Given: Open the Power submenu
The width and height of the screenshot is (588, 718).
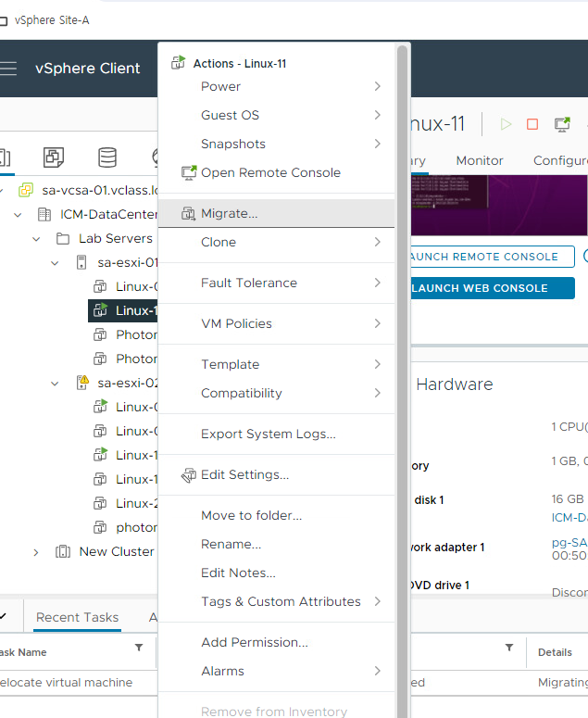Looking at the screenshot, I should click(x=276, y=86).
